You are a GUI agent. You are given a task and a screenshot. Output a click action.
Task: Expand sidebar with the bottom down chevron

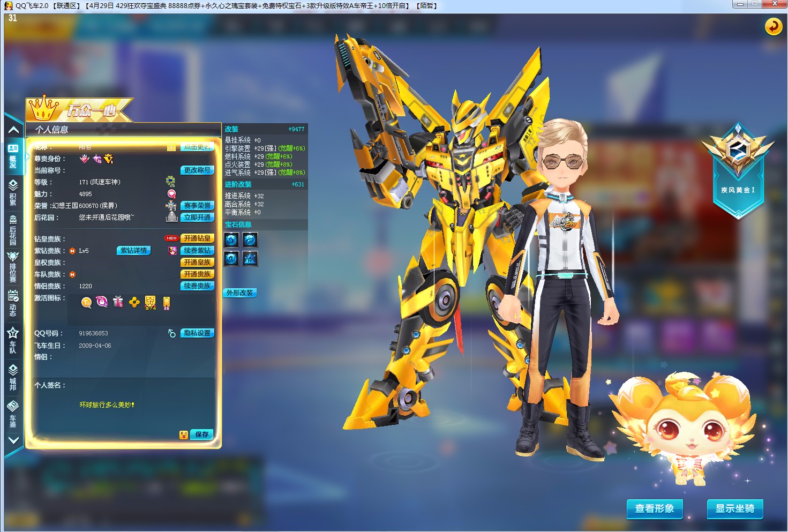click(13, 440)
